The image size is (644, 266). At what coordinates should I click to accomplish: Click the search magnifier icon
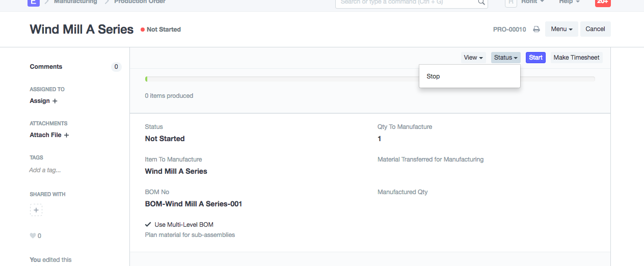[x=481, y=2]
